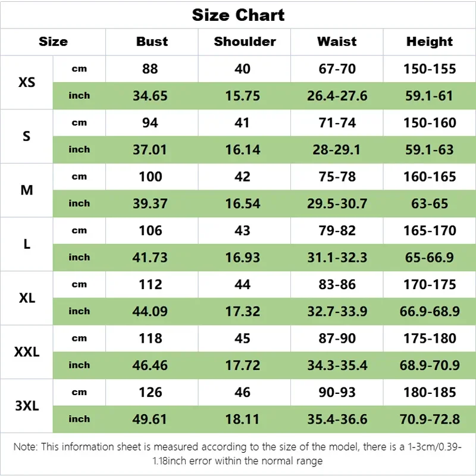Click the L height value 165-170

click(430, 231)
